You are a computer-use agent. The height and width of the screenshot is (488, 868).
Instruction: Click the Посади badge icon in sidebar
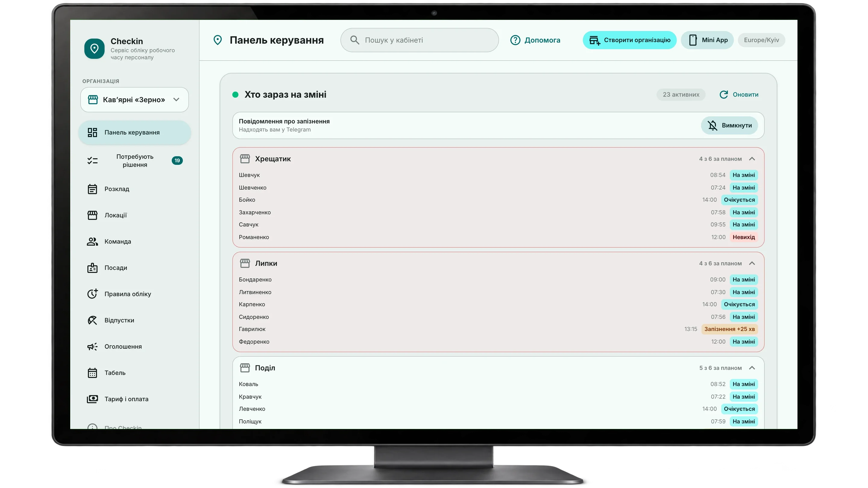tap(92, 268)
